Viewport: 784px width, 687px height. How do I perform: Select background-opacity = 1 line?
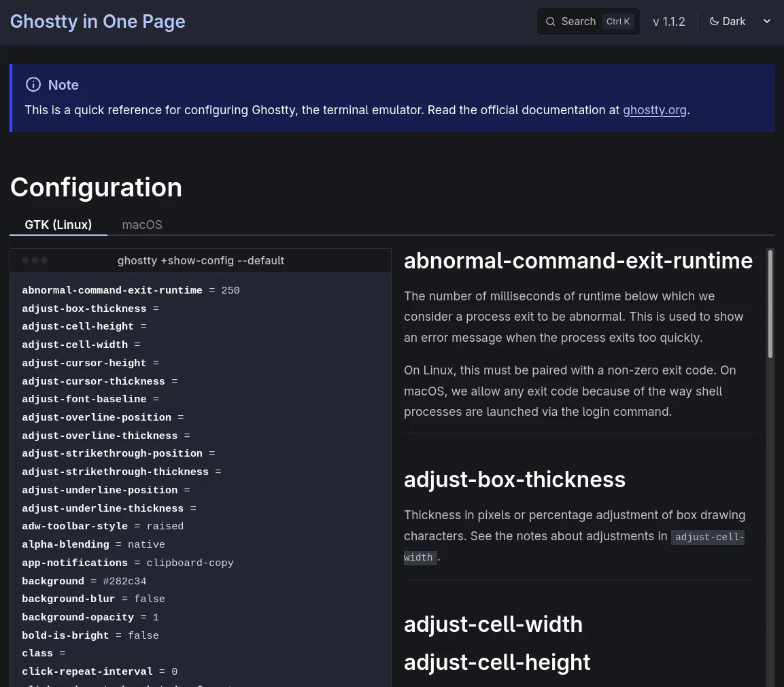tap(90, 617)
